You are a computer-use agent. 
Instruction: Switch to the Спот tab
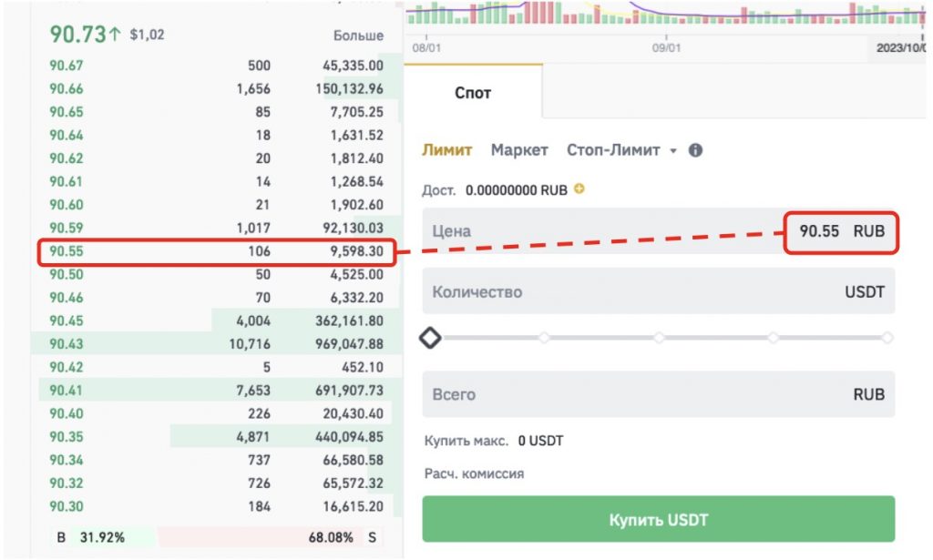tap(472, 93)
